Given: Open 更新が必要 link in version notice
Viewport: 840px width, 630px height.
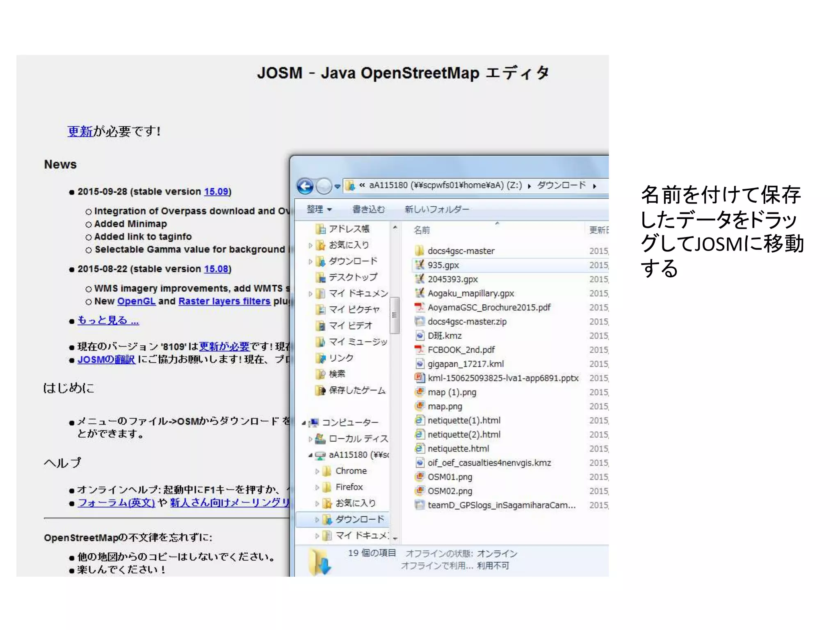Looking at the screenshot, I should [x=224, y=347].
